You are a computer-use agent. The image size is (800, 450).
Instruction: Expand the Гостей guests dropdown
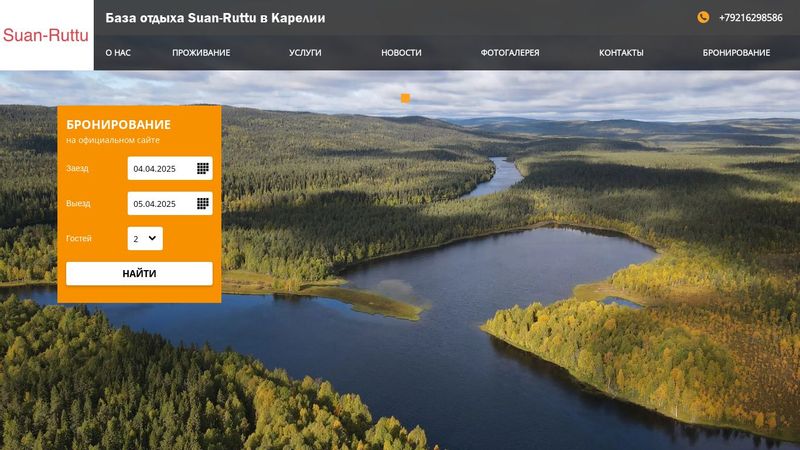click(x=145, y=238)
